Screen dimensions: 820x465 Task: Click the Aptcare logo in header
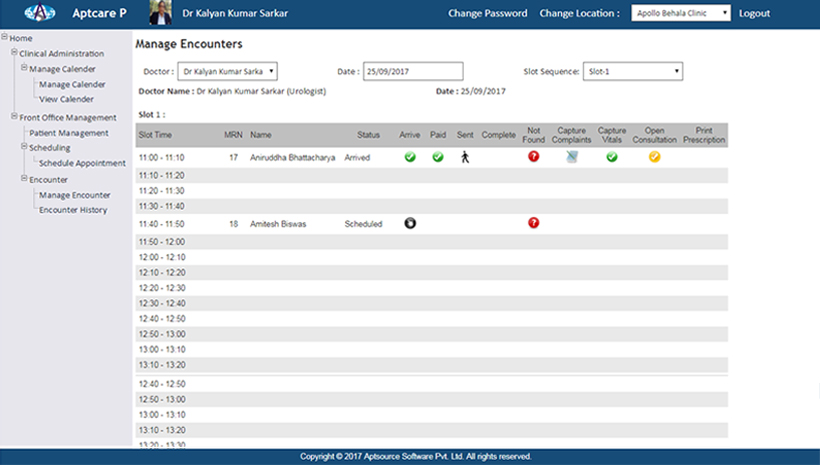coord(39,14)
